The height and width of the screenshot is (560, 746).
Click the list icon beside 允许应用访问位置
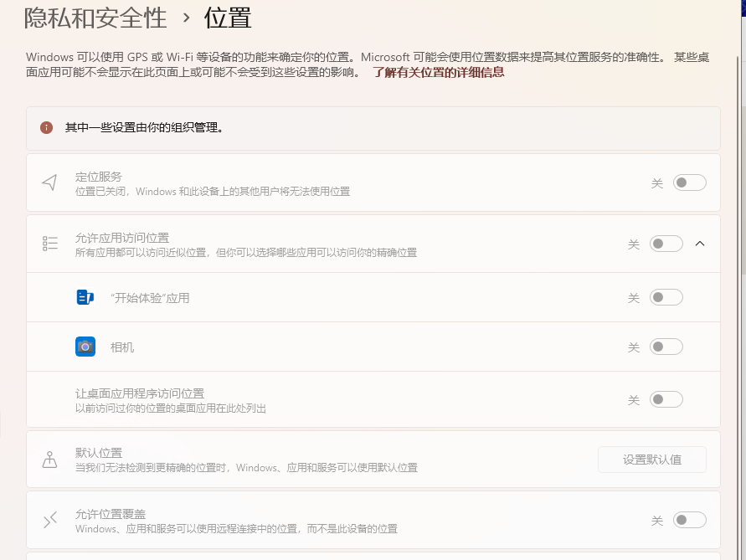50,244
